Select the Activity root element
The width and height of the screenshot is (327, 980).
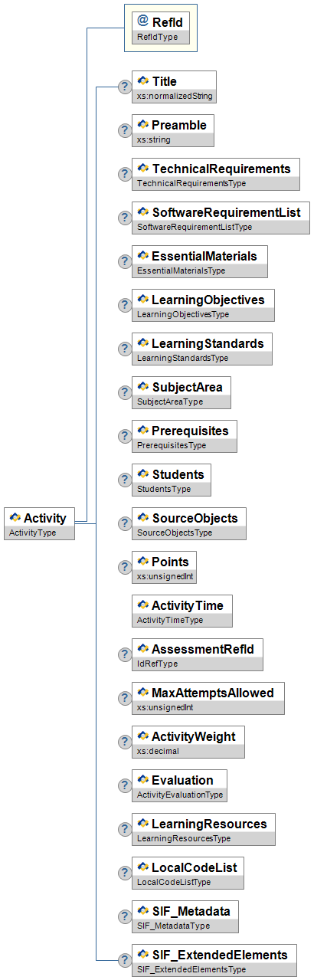pyautogui.click(x=40, y=523)
